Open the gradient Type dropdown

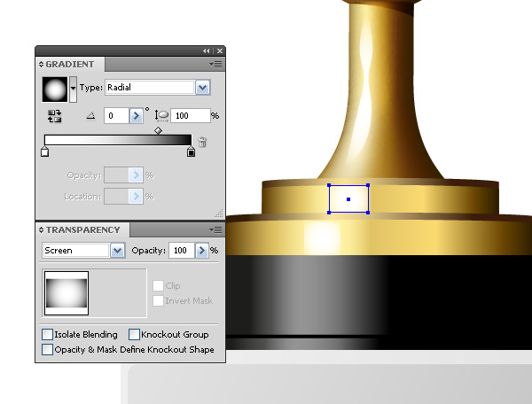(202, 88)
